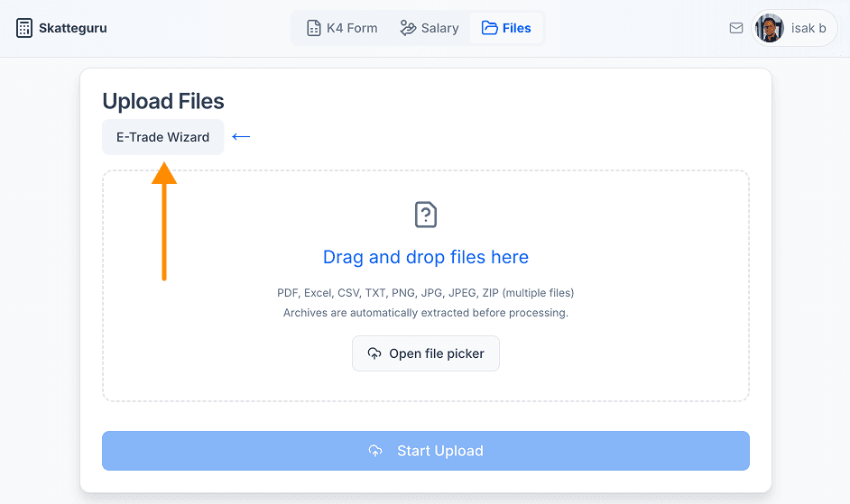Launch the E-Trade Wizard
Image resolution: width=850 pixels, height=504 pixels.
pos(162,137)
